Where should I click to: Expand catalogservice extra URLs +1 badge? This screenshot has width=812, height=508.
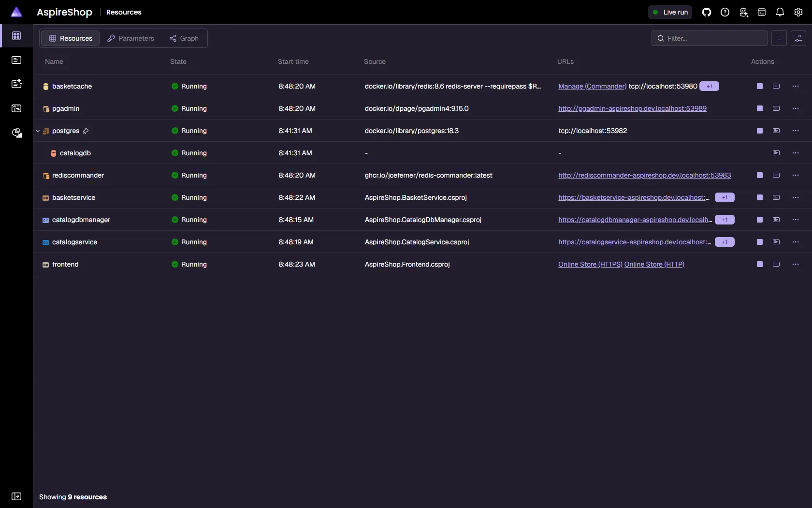click(725, 242)
